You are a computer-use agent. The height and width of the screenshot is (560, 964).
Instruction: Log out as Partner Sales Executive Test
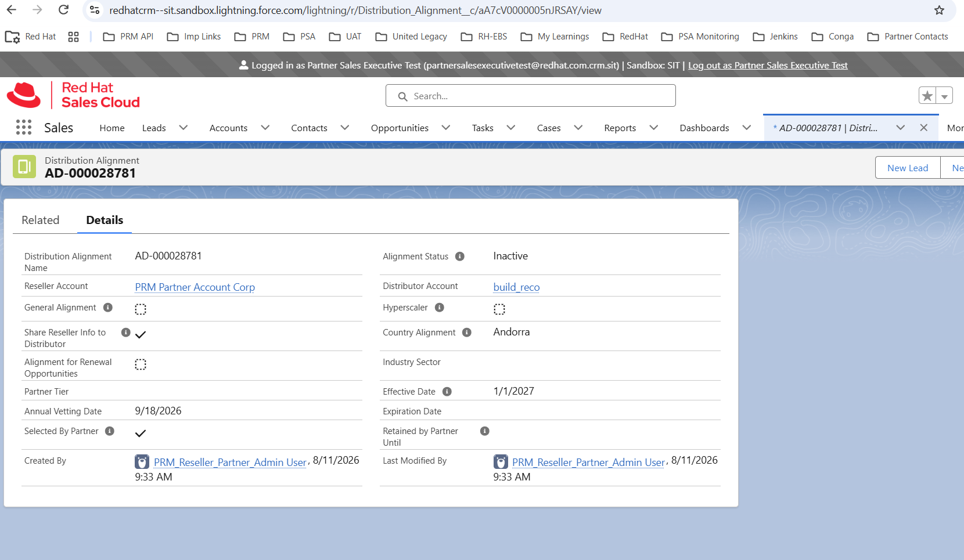[x=768, y=66]
